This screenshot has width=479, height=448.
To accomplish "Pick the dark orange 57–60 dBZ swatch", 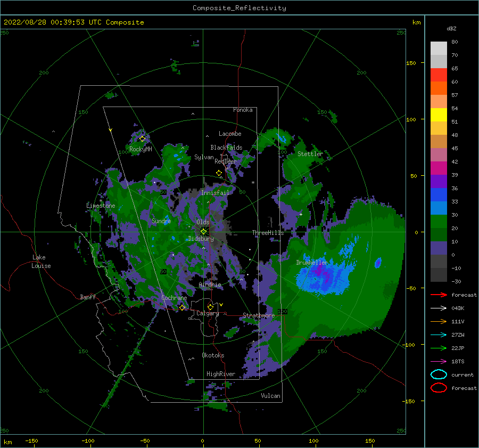I will 439,88.
